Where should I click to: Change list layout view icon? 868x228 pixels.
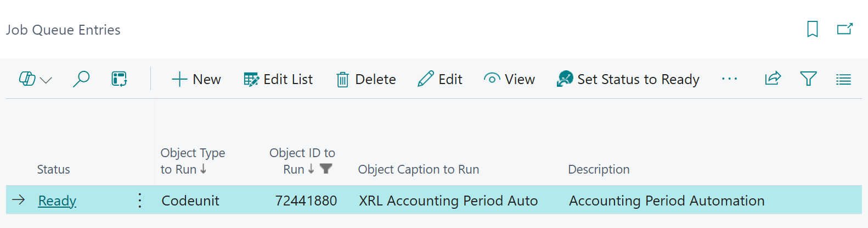coord(843,80)
